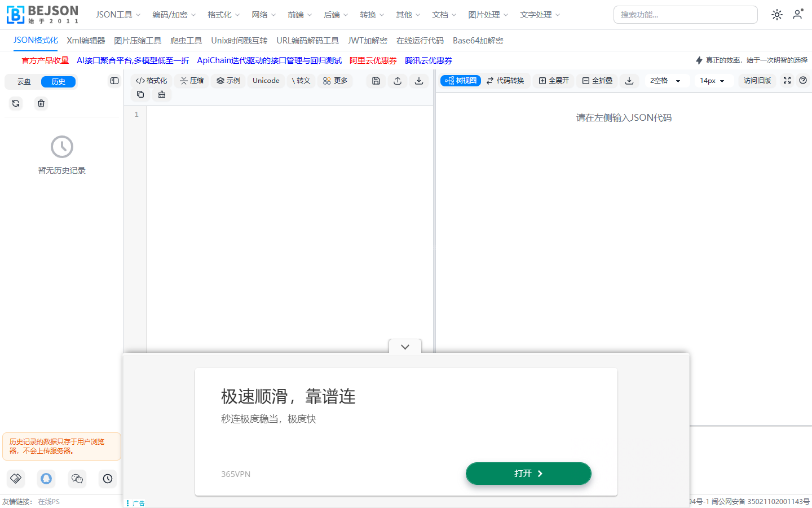
Task: Open the 阿里云优惠券 link
Action: coord(373,60)
